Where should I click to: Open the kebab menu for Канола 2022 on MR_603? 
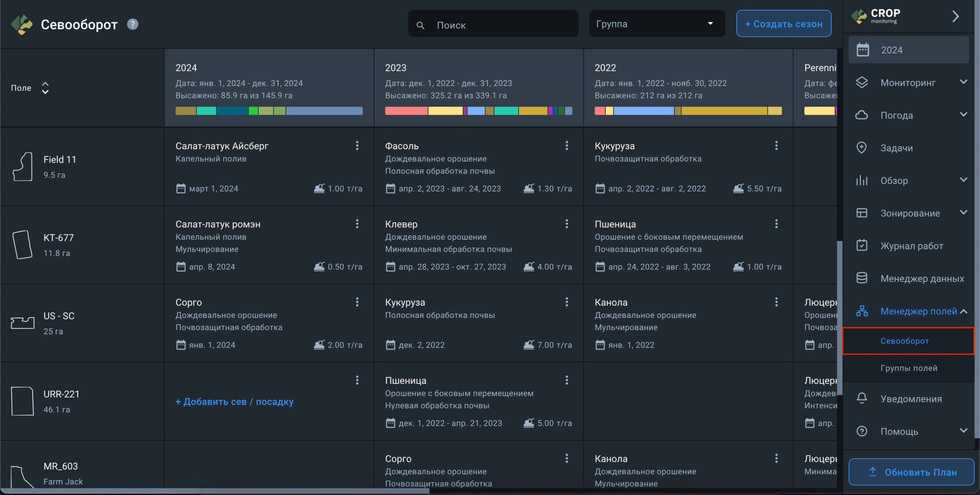(x=776, y=458)
